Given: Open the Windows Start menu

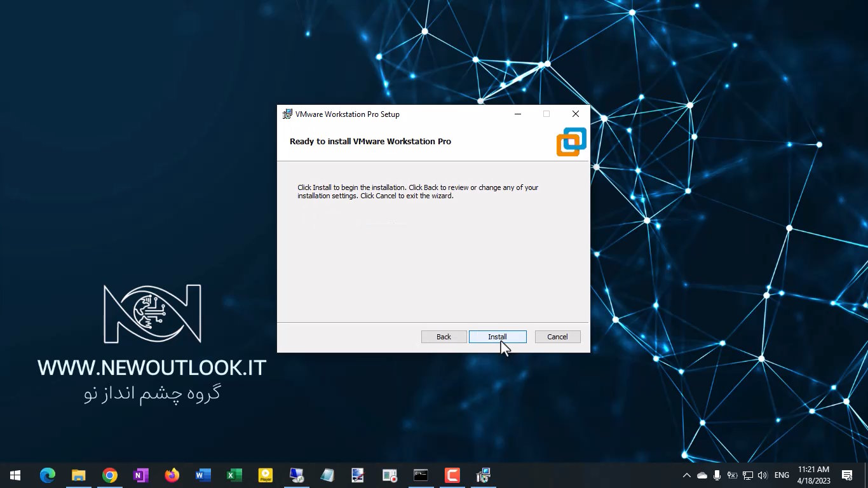Looking at the screenshot, I should point(15,475).
